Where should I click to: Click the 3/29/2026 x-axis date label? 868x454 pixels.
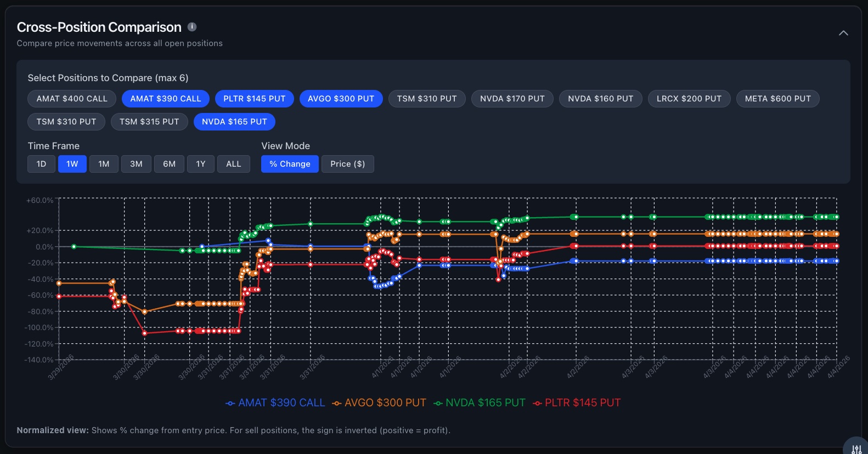click(61, 367)
